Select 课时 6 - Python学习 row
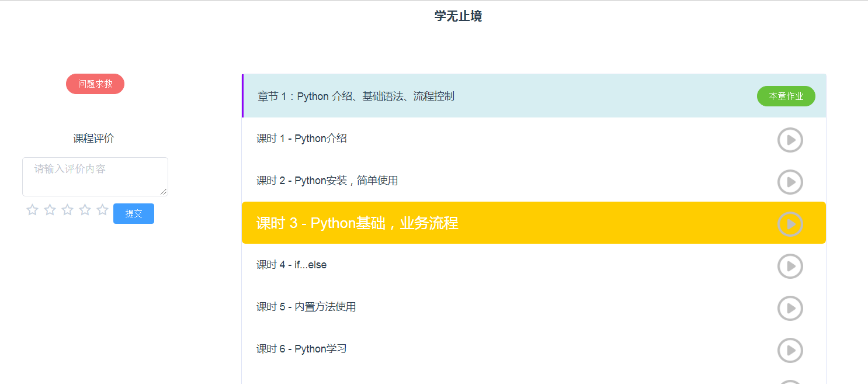 pyautogui.click(x=534, y=349)
